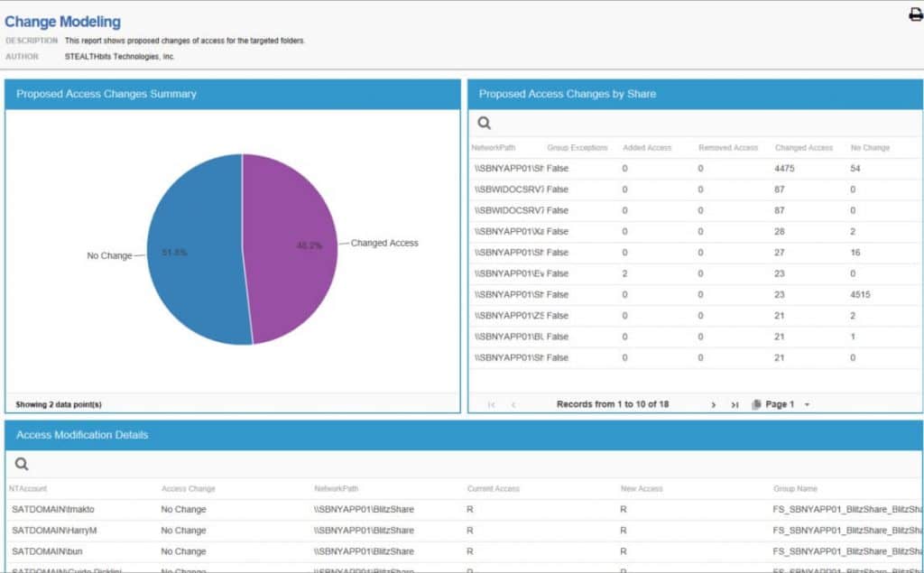This screenshot has height=573, width=924.
Task: Open search in Access Modification Details panel
Action: tap(22, 464)
